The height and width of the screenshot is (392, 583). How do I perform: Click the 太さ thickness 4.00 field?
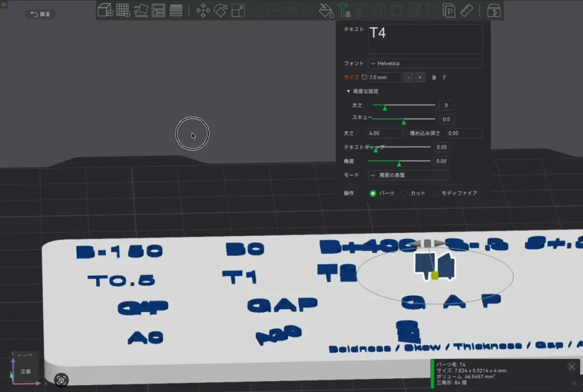385,133
